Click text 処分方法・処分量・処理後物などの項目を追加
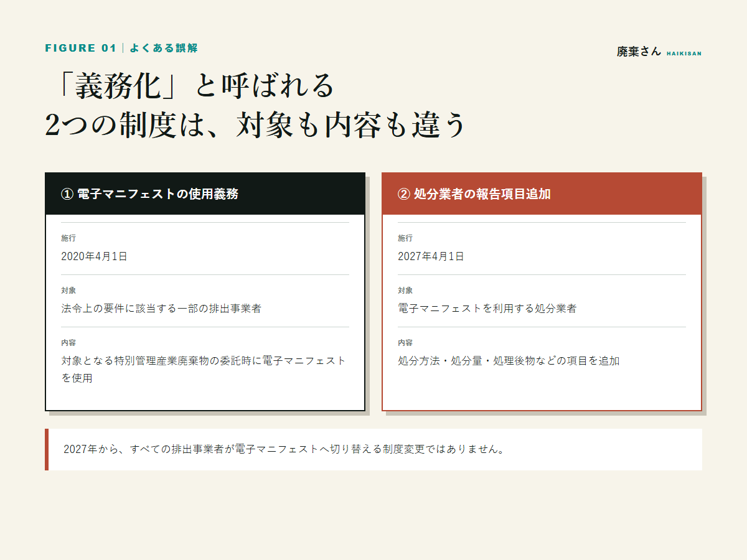Viewport: 747px width, 560px height. (x=509, y=361)
